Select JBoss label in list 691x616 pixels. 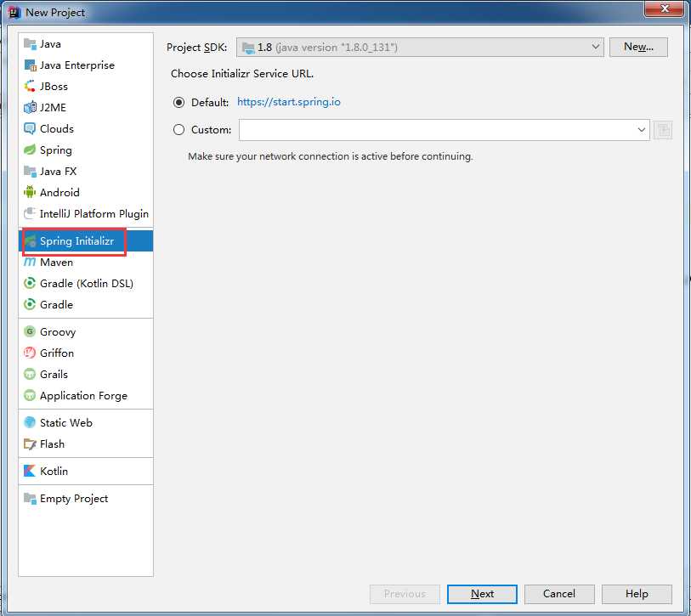point(54,87)
